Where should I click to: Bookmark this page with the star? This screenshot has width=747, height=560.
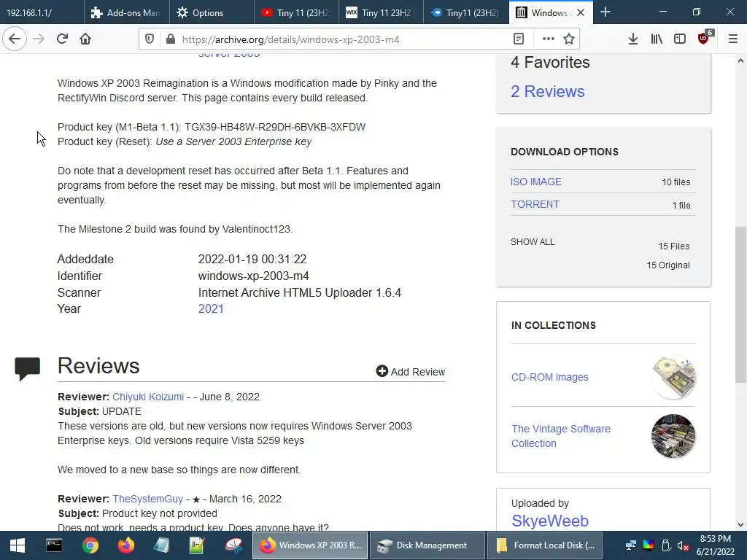[x=569, y=39]
